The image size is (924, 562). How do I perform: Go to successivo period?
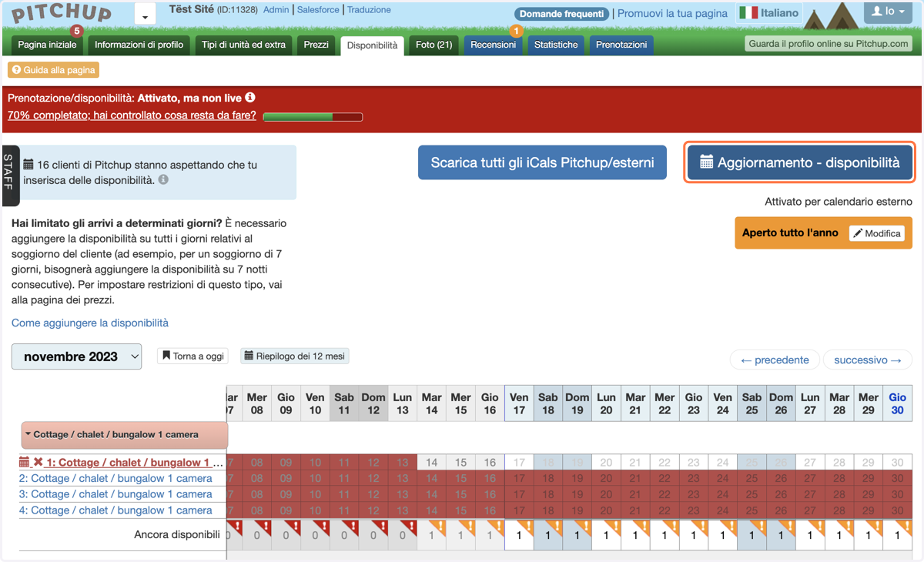point(868,360)
